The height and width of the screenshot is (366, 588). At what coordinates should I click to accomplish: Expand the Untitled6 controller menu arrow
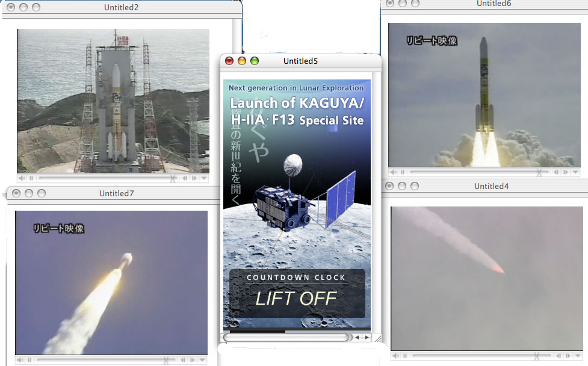575,172
